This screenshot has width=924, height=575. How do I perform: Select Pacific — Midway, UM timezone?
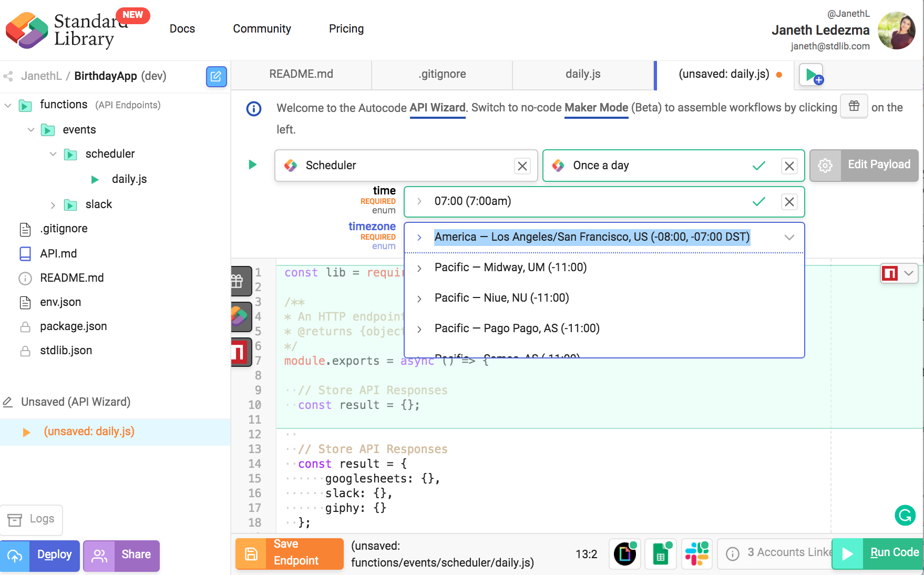click(604, 268)
